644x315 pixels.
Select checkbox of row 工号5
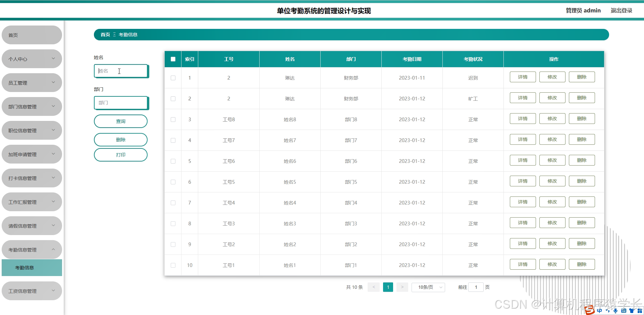click(173, 182)
